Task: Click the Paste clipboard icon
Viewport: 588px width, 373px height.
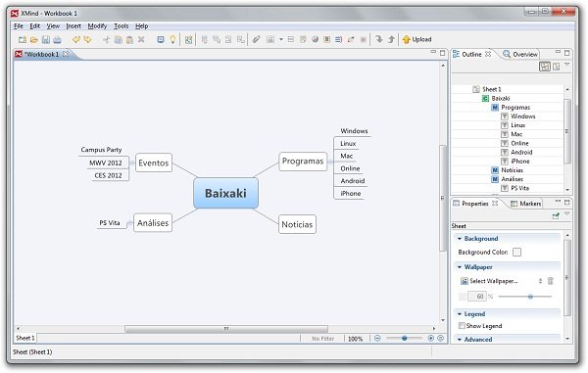Action: (x=129, y=39)
